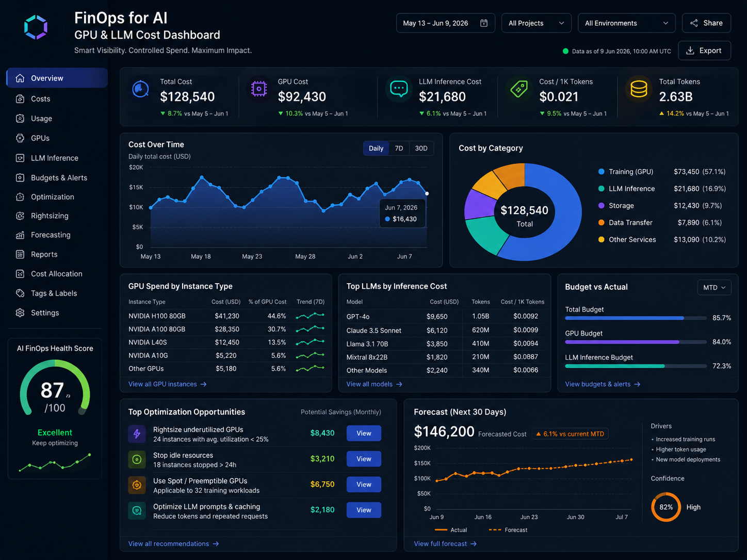Click the Rightsizing sidebar icon
The height and width of the screenshot is (560, 747).
[20, 216]
